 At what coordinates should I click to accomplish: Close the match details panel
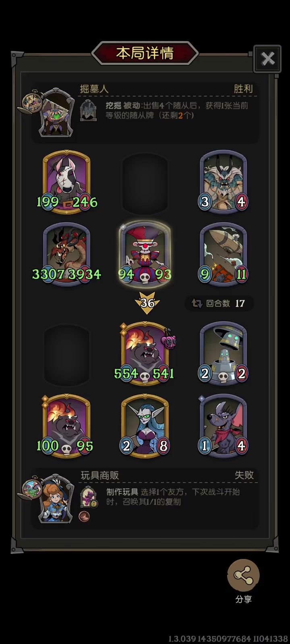pos(267,59)
